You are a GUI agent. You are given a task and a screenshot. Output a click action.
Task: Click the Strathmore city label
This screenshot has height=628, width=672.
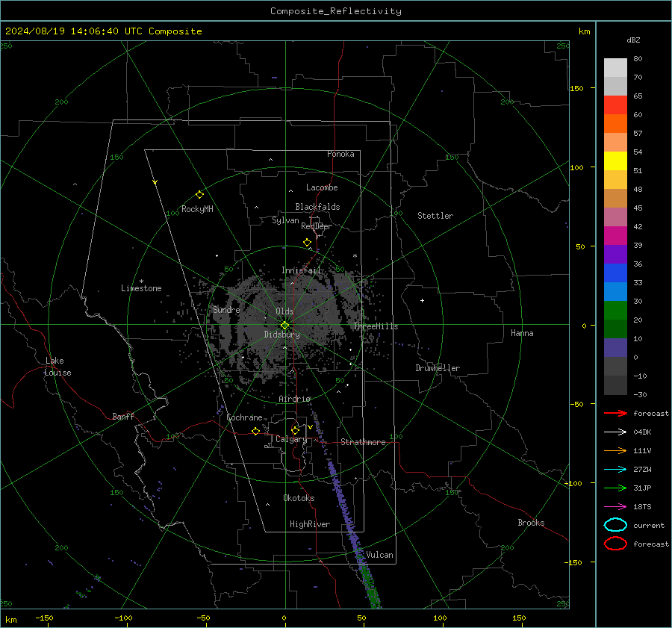[x=363, y=442]
